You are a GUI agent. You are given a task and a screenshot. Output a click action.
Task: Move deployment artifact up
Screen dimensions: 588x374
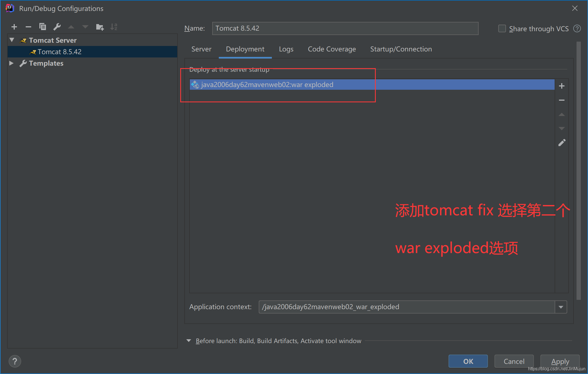tap(561, 114)
